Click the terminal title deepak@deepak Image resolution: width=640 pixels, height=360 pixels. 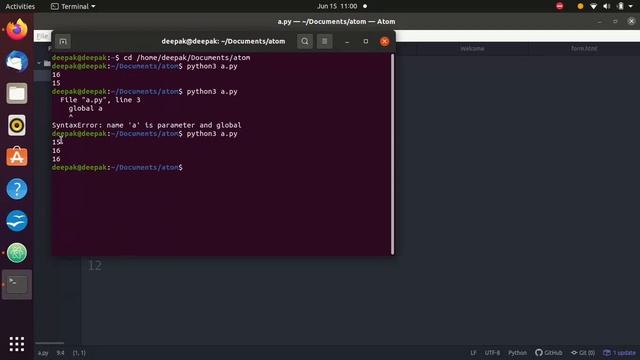tap(223, 41)
